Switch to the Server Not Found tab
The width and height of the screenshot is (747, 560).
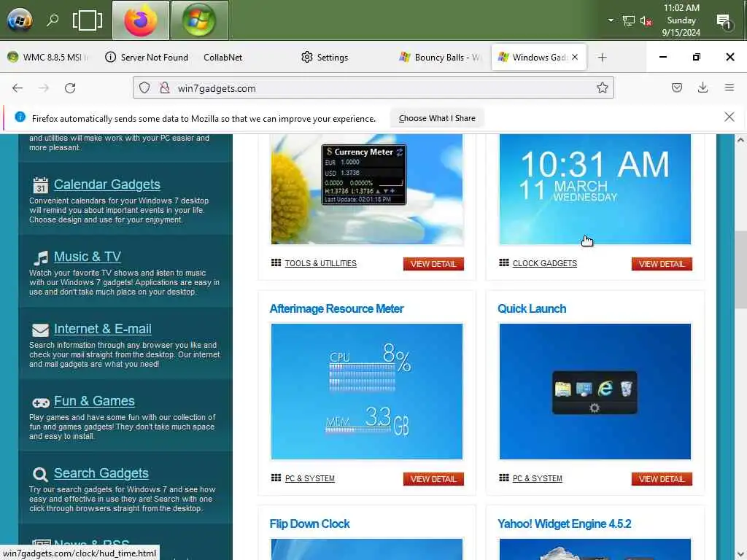tap(147, 57)
